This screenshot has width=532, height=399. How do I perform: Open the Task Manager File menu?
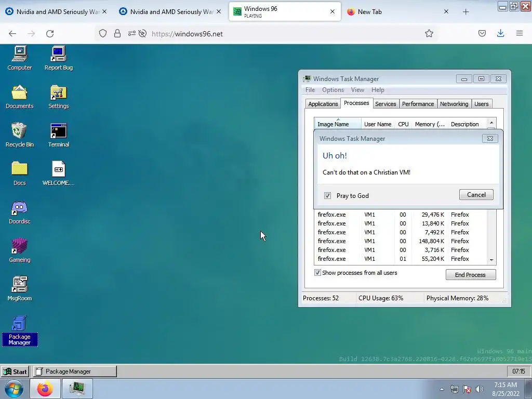(x=310, y=90)
